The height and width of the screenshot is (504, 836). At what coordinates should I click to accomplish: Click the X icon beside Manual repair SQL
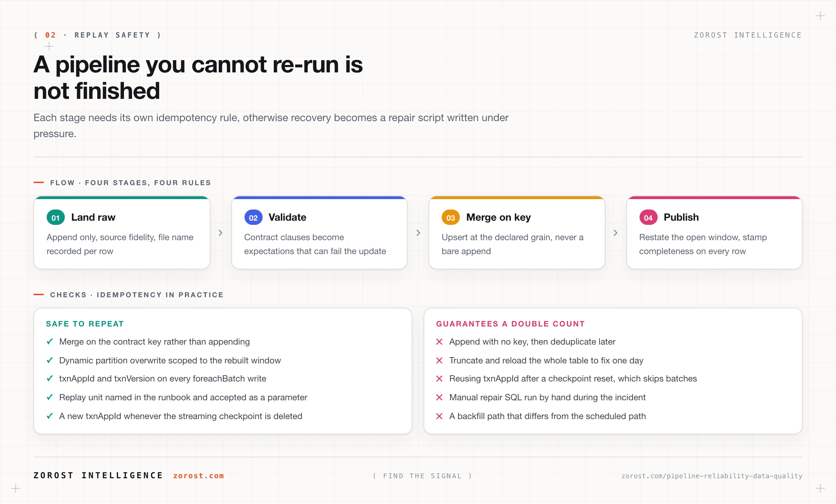click(x=439, y=397)
